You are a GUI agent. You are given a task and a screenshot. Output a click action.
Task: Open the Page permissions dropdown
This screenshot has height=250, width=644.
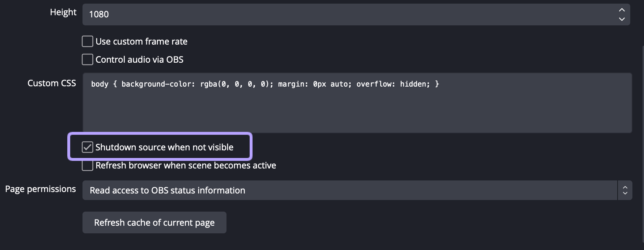tap(349, 190)
